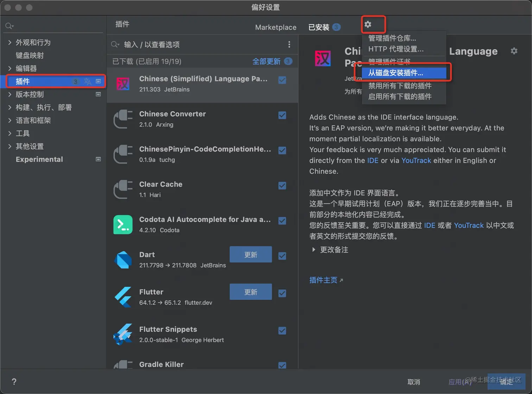Disable the Dart plugin checkbox
Image resolution: width=532 pixels, height=394 pixels.
tap(282, 256)
